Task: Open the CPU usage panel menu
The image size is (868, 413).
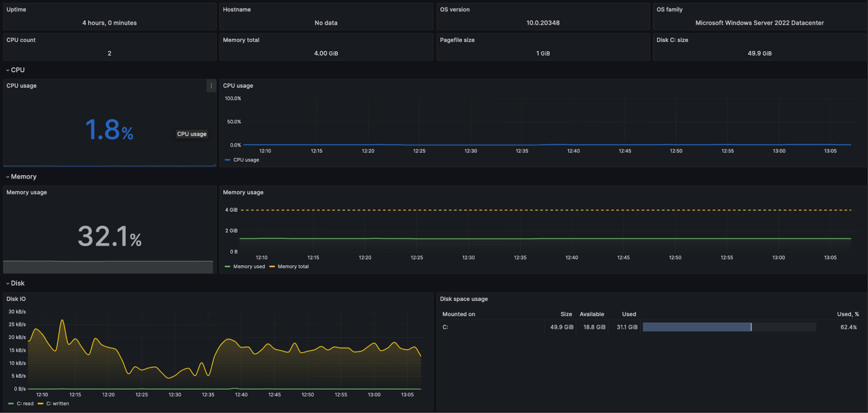Action: point(211,86)
